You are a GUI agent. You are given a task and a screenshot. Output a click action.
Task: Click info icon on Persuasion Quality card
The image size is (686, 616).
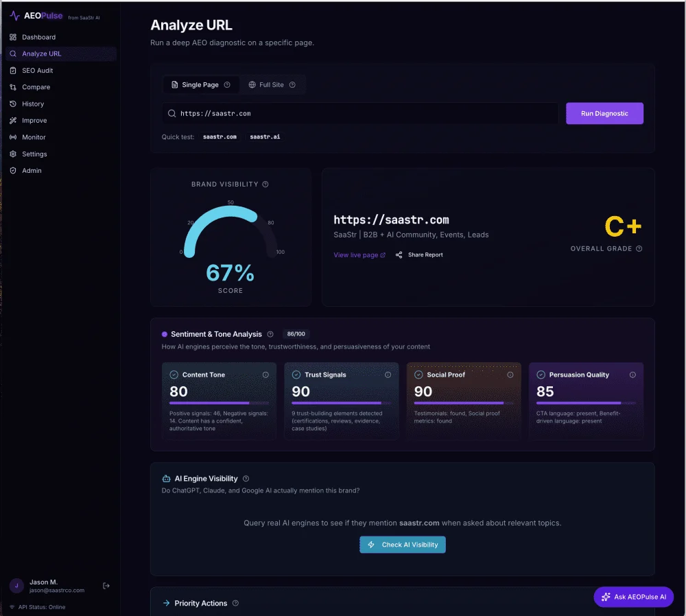tap(632, 375)
